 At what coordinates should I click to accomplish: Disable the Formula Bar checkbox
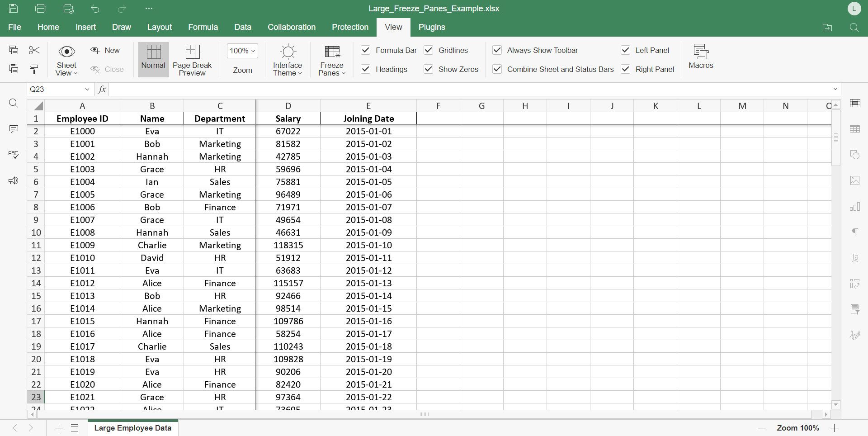[x=365, y=50]
